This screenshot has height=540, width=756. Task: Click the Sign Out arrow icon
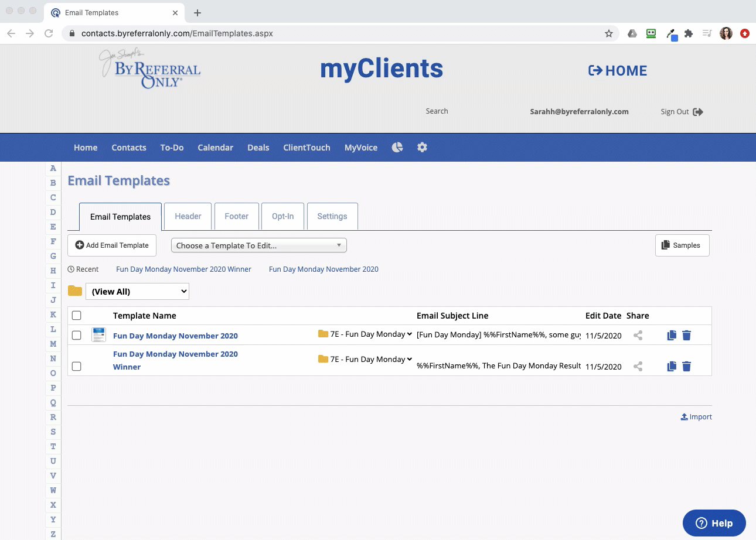coord(698,112)
